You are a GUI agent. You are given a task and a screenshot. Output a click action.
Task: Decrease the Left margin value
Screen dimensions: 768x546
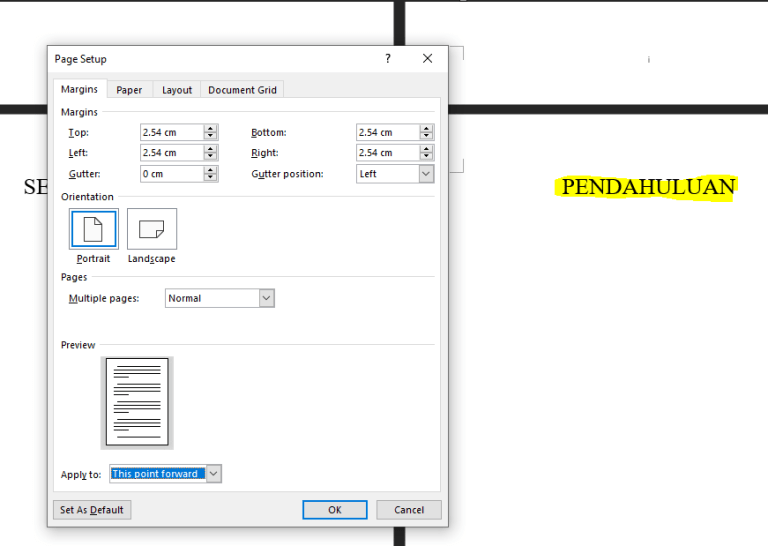pyautogui.click(x=211, y=156)
